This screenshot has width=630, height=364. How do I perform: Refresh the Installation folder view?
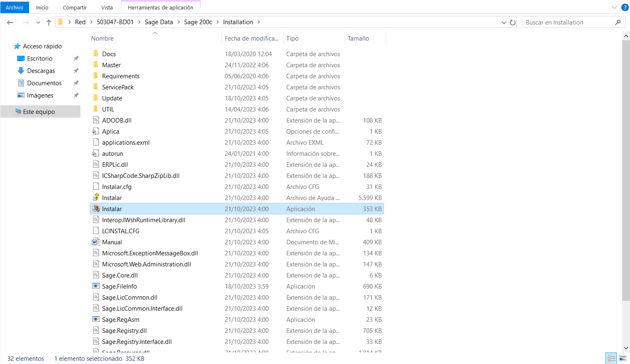coord(513,23)
